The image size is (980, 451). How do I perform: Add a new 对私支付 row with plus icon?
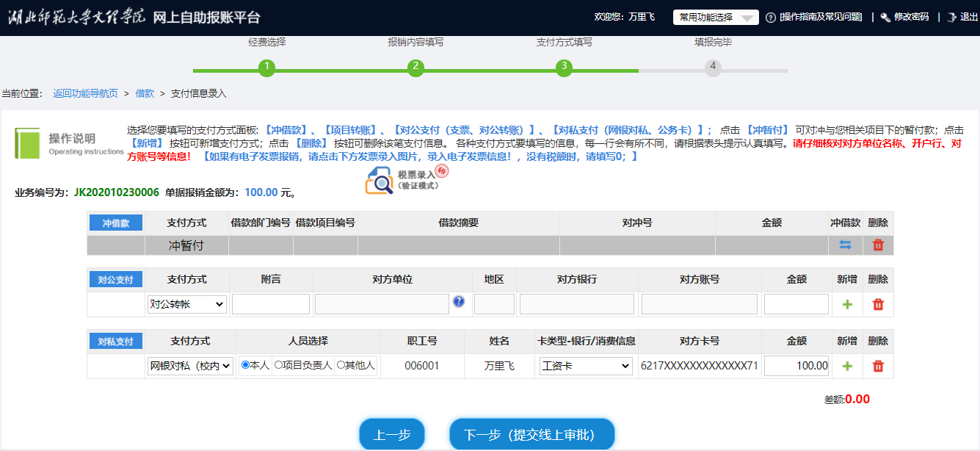point(847,366)
